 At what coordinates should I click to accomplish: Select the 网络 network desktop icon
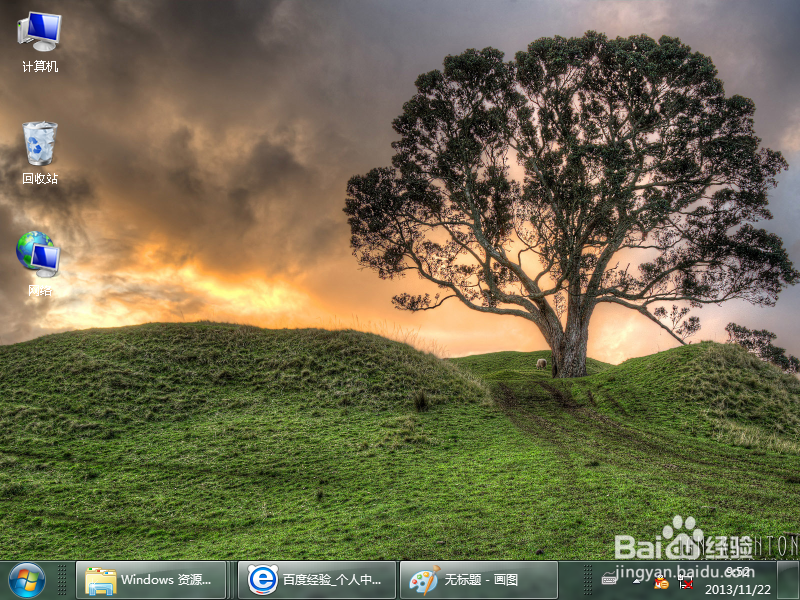39,264
